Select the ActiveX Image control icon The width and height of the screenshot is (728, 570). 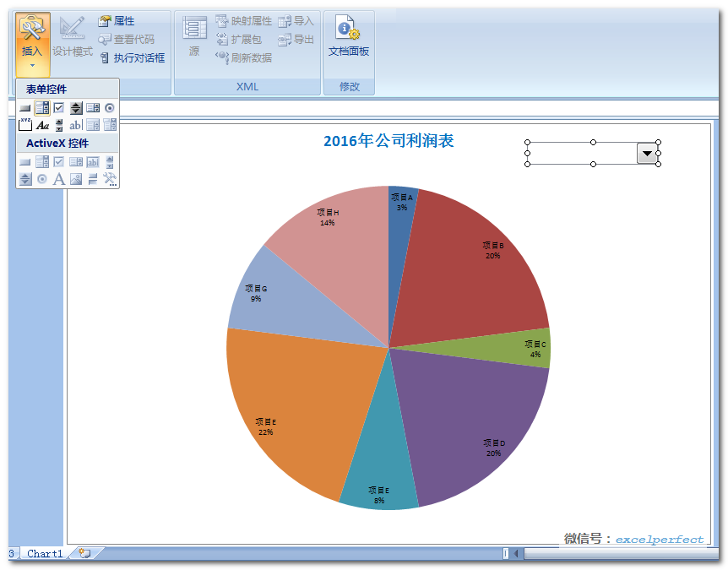pos(76,179)
